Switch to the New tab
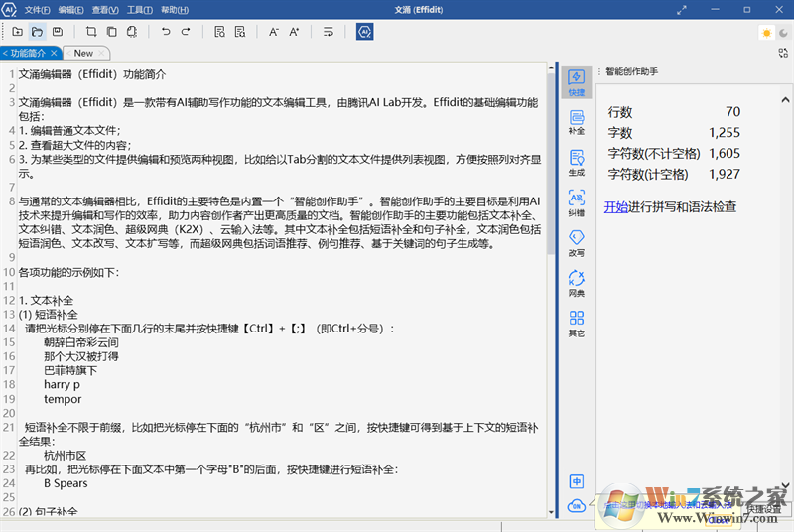This screenshot has width=794, height=532. click(x=83, y=53)
